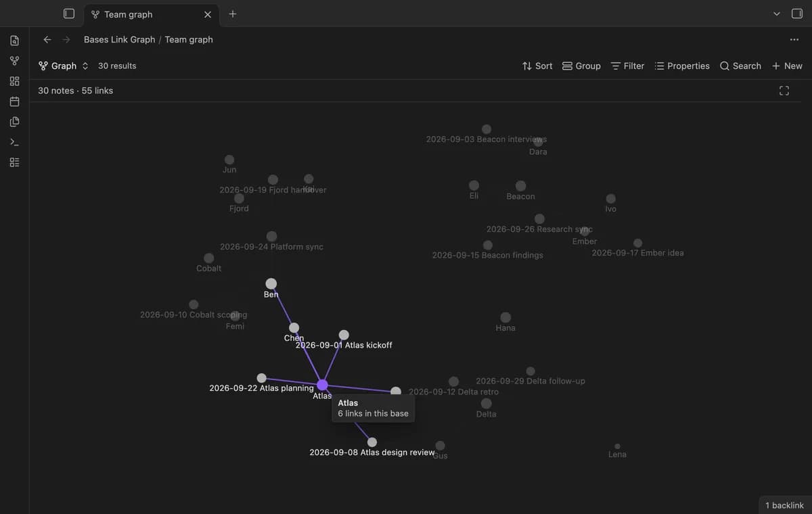Viewport: 812px width, 514px height.
Task: Click the Ben graph node
Action: 271,283
